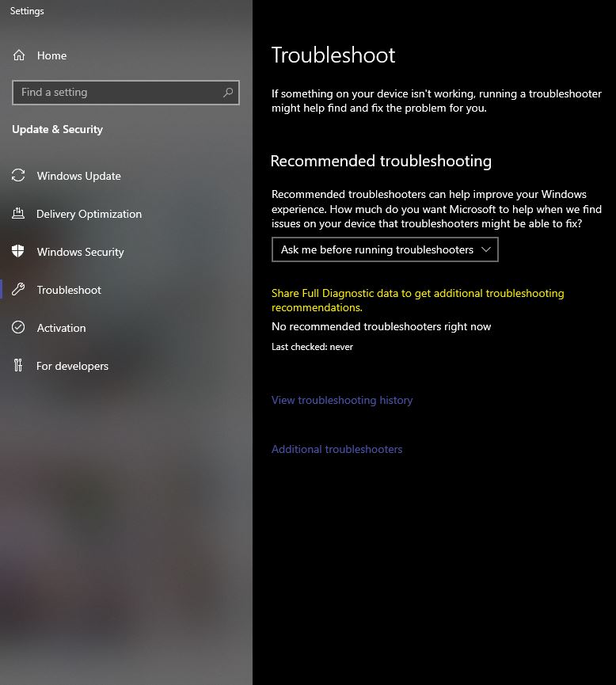Open the Windows Update section

[x=78, y=176]
